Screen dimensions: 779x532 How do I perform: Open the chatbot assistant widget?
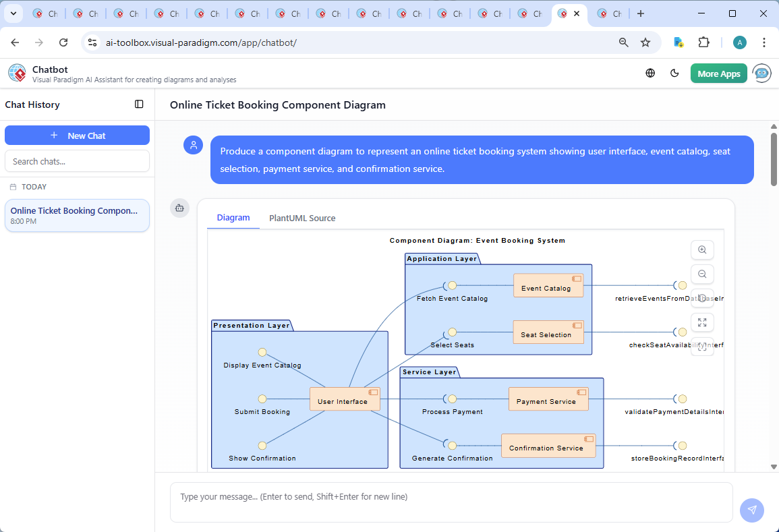761,73
